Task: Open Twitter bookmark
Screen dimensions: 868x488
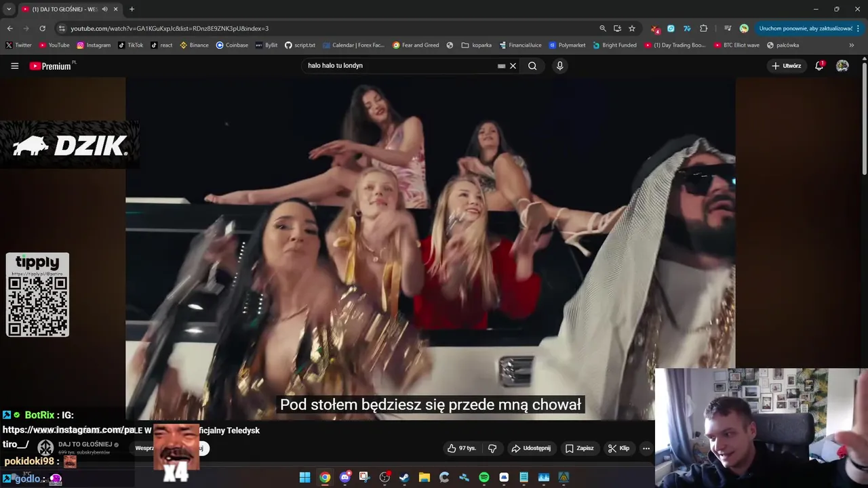Action: point(19,45)
